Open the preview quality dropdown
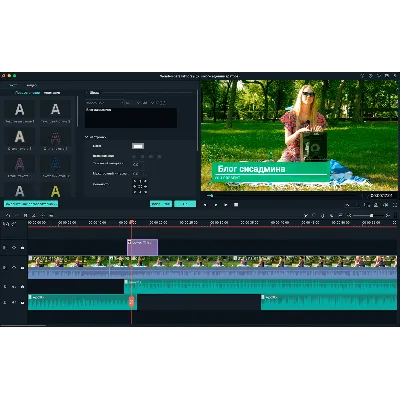 [x=352, y=205]
